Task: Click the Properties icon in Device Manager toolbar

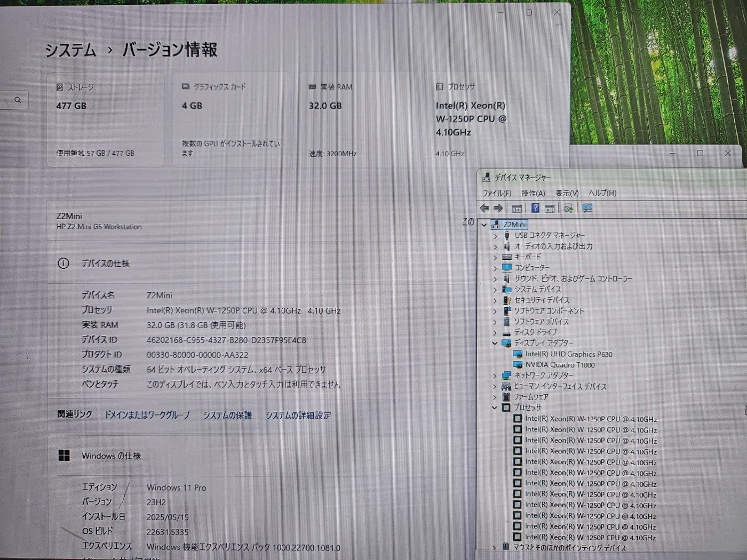Action: click(550, 208)
